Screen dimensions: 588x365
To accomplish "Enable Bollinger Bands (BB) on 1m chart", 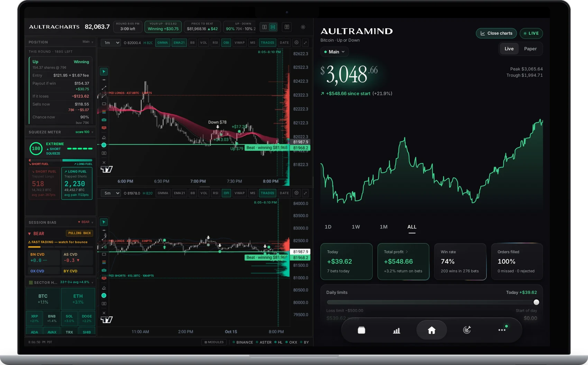I will point(192,43).
